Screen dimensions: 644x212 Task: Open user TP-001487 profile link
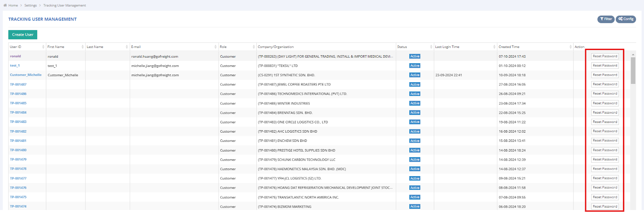[18, 85]
